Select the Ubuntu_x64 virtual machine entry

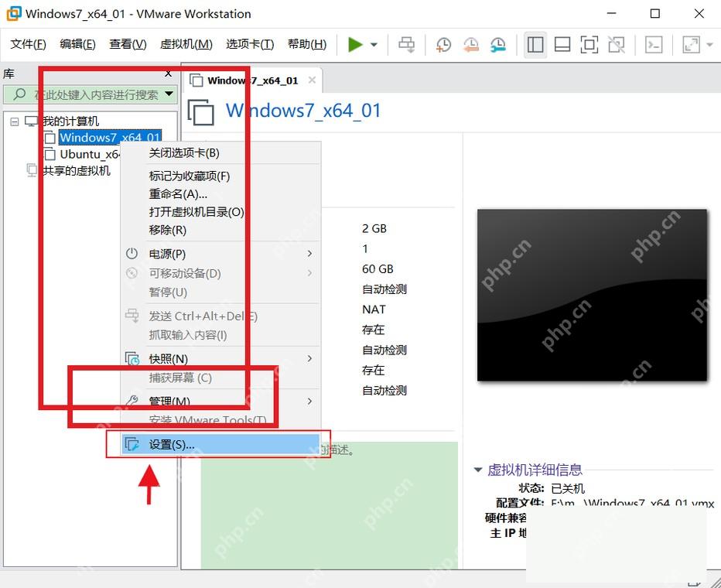(x=90, y=154)
